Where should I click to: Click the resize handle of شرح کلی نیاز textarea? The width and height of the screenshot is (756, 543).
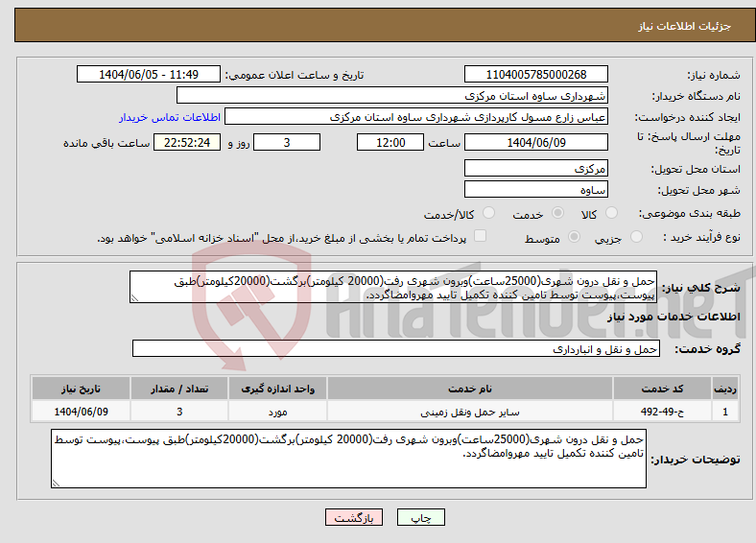point(134,298)
